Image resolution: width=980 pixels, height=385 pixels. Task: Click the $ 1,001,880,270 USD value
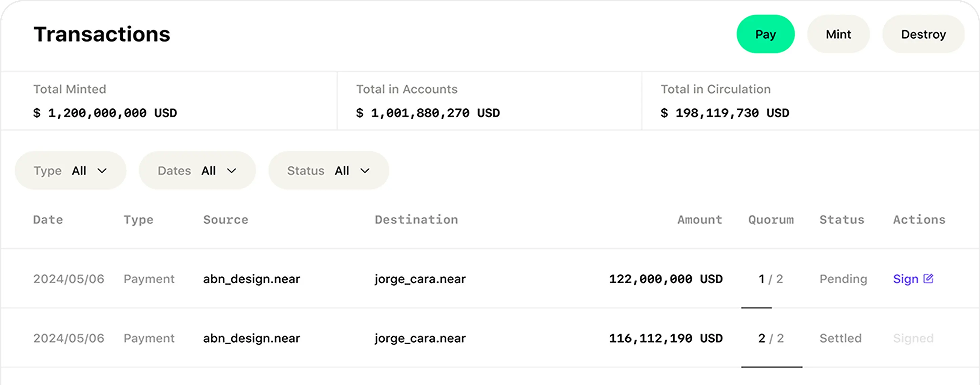click(x=428, y=113)
